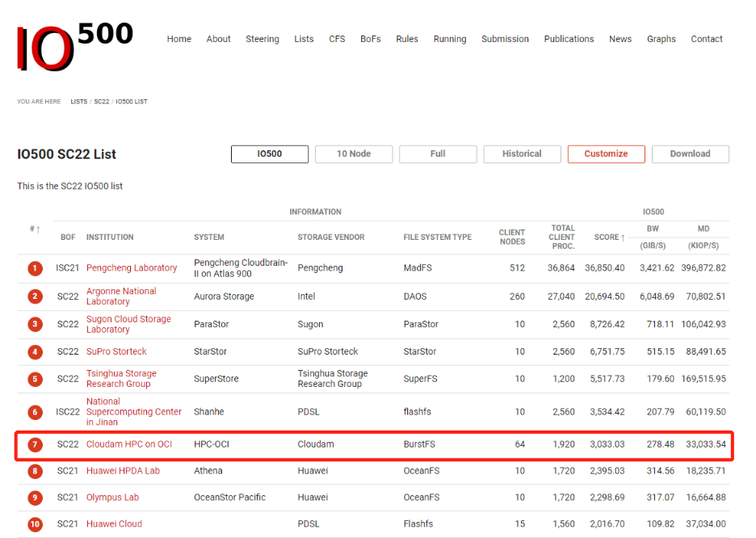Open the Lists menu item
Image resolution: width=756 pixels, height=538 pixels.
click(304, 39)
